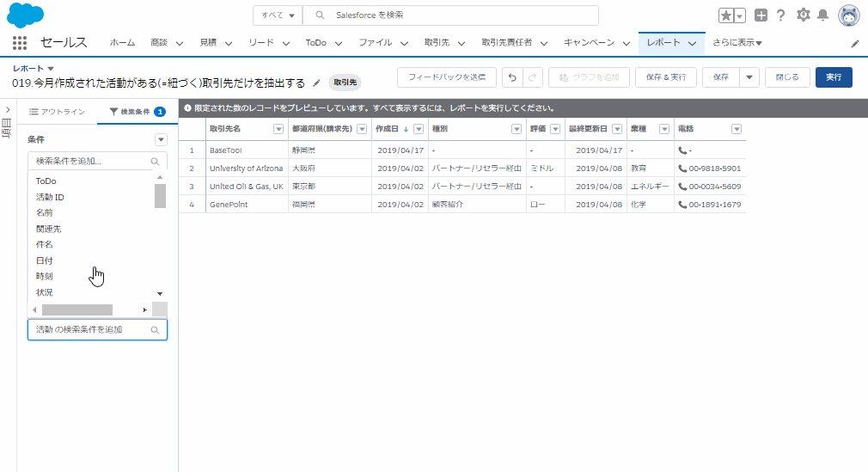The image size is (868, 472).
Task: Open the 商談 tab
Action: pos(159,43)
